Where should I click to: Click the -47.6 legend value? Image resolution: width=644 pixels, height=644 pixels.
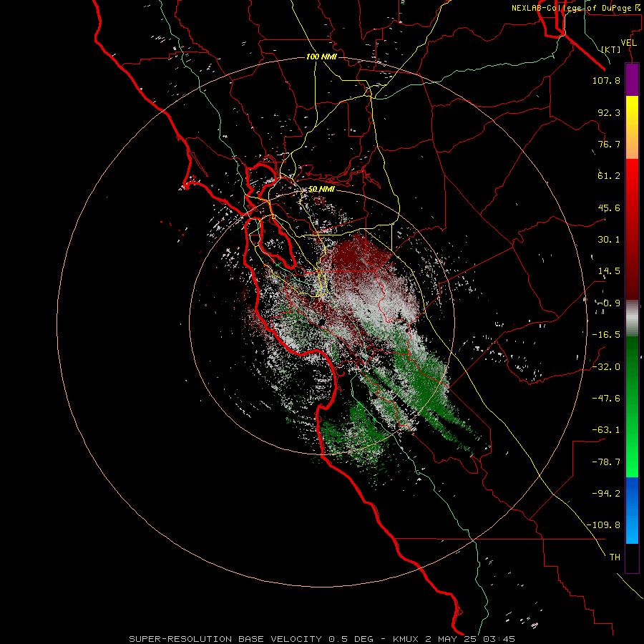click(606, 399)
